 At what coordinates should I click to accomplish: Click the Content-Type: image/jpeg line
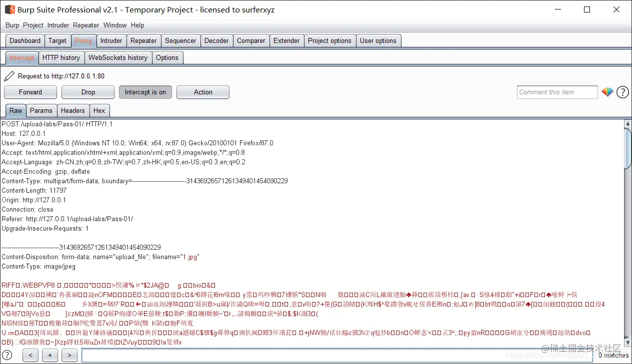tap(38, 267)
